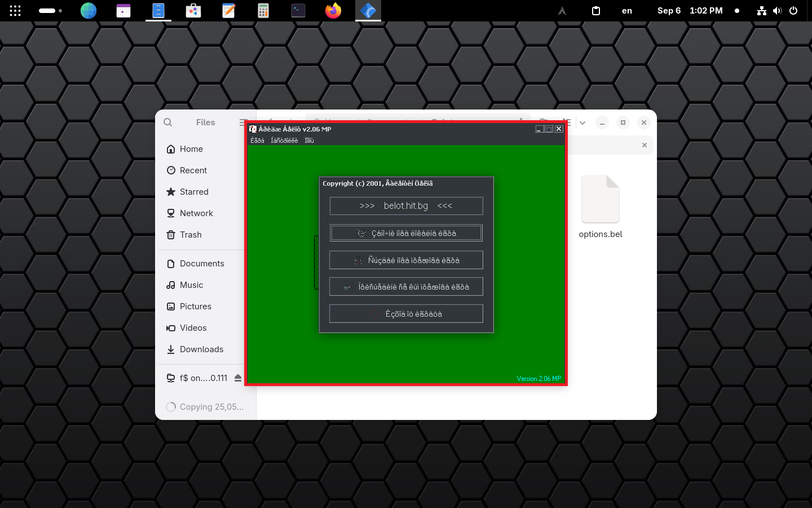Open the 'Íàñòðîéêè' menu in the Belot window
812x508 pixels.
coord(284,141)
